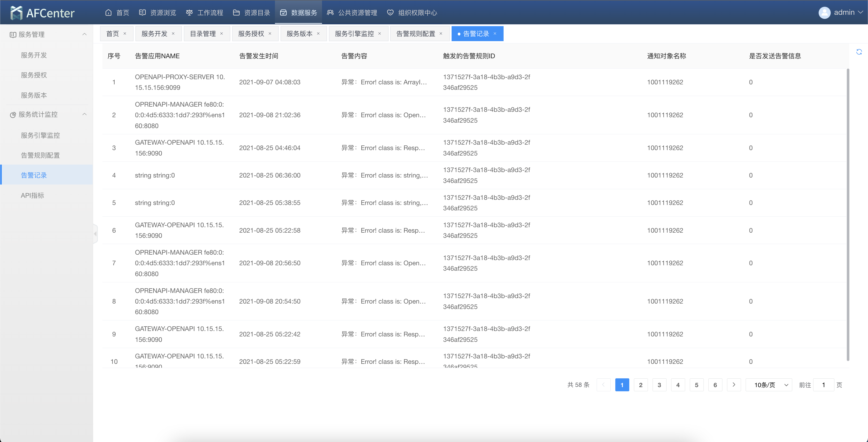Open the 10条/页 page size dropdown
This screenshot has width=868, height=442.
click(x=769, y=385)
